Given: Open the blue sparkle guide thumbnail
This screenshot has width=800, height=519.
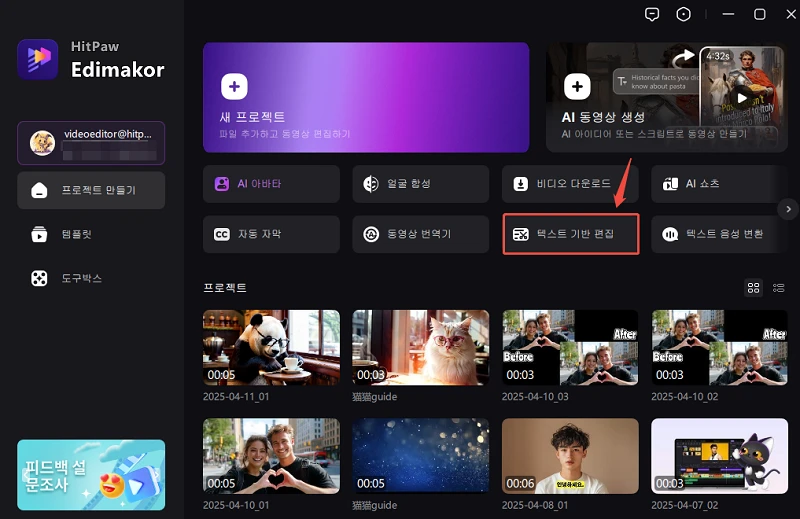Looking at the screenshot, I should click(x=421, y=456).
